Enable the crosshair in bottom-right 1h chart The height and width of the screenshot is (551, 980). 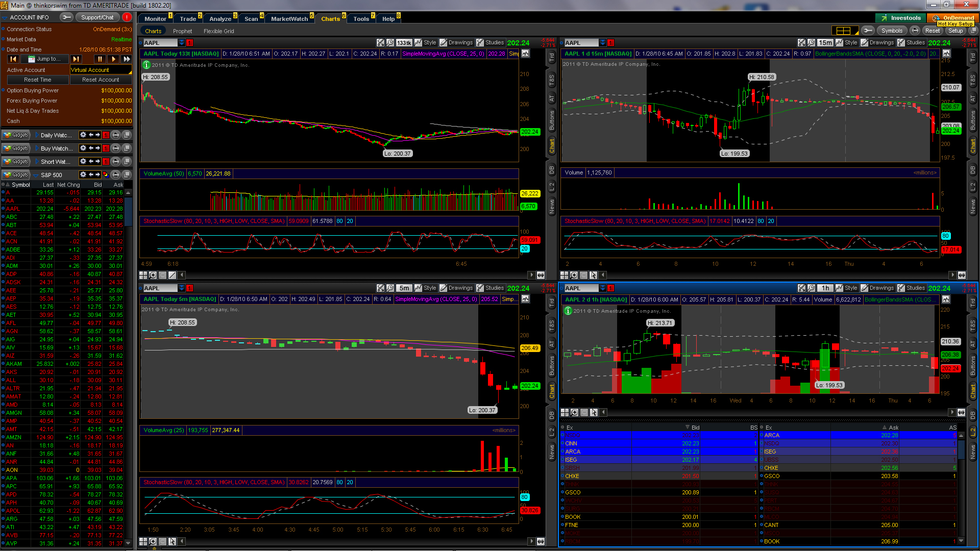(565, 412)
